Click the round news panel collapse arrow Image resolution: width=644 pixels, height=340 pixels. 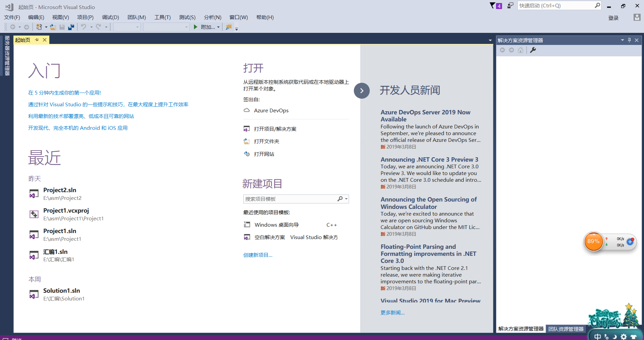tap(362, 91)
